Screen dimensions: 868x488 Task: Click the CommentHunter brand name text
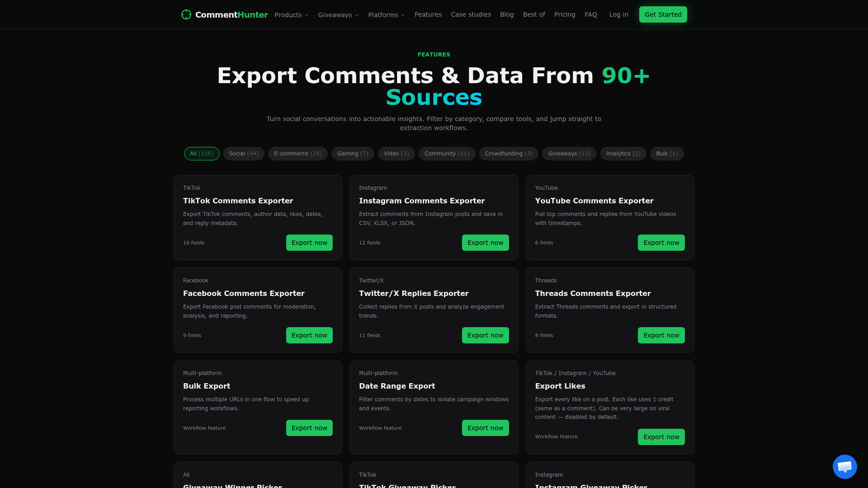[231, 14]
